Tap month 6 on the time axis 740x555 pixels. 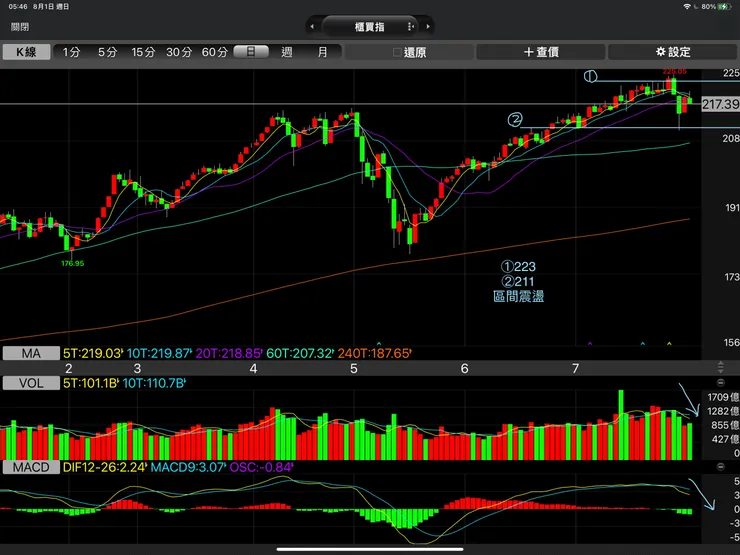[x=464, y=369]
